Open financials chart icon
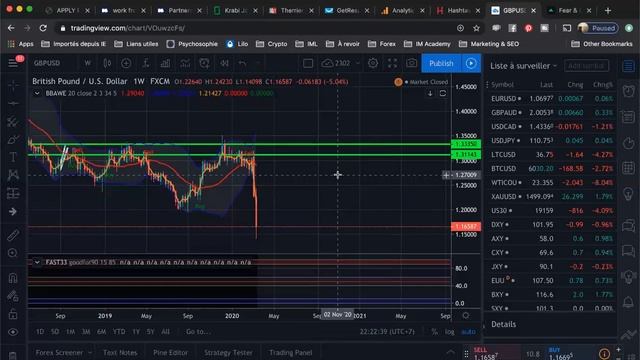 click(165, 63)
